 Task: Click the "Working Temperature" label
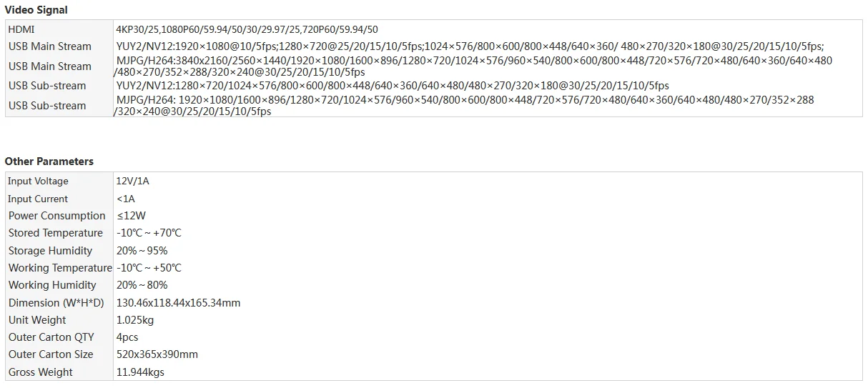tap(60, 268)
